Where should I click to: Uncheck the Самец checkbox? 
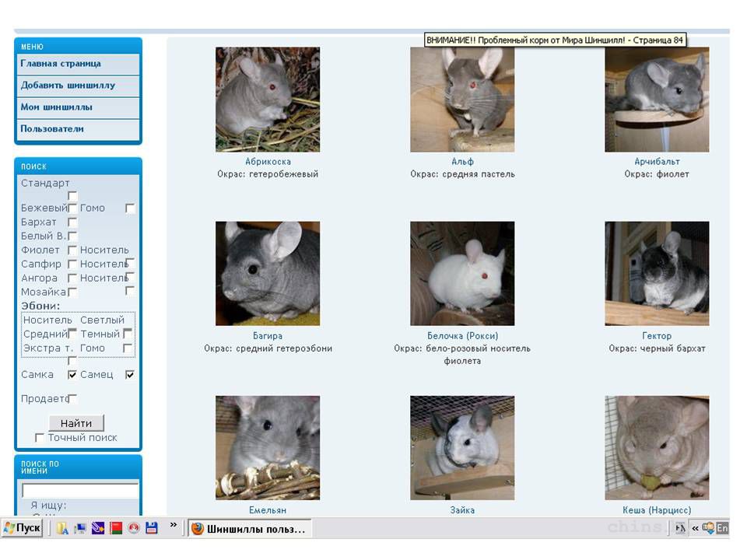[x=130, y=375]
